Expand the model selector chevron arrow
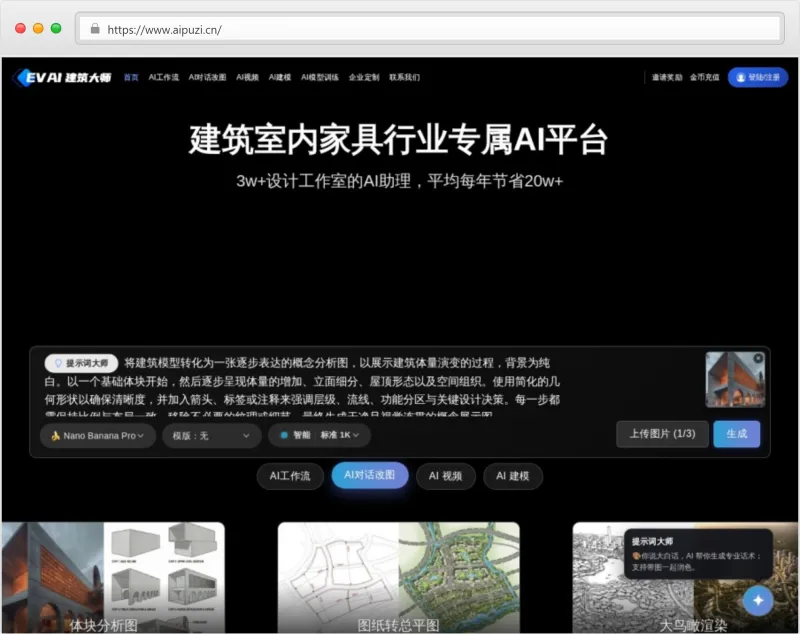Image resolution: width=800 pixels, height=634 pixels. (142, 435)
